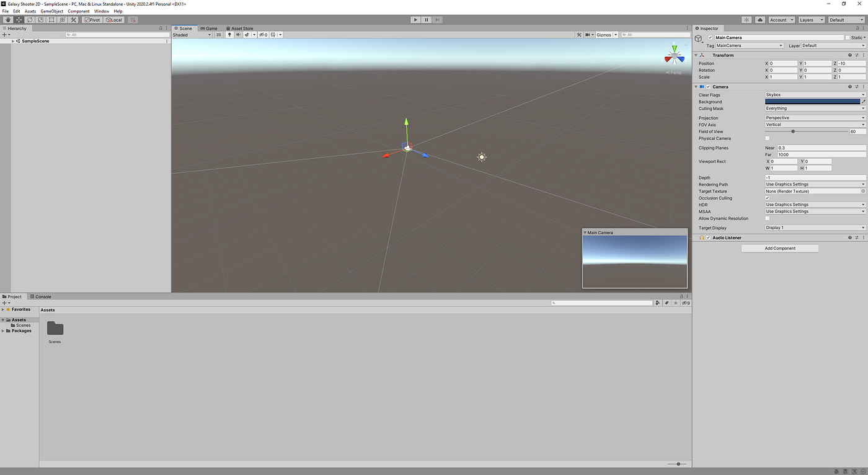Screen dimensions: 868x475
Task: Click the Play button
Action: pos(415,20)
